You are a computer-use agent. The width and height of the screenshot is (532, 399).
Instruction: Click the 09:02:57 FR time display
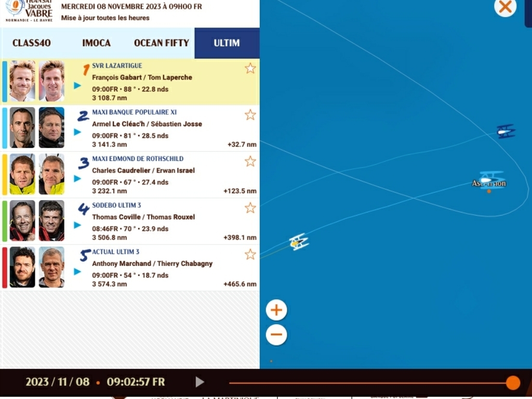[x=136, y=382]
